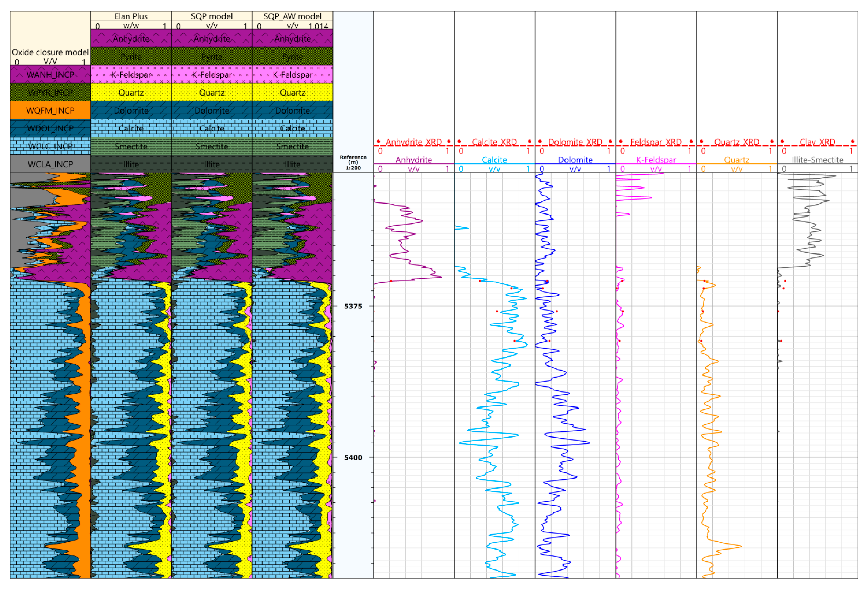Click the Elan Plus track header
This screenshot has width=868, height=590.
point(131,16)
